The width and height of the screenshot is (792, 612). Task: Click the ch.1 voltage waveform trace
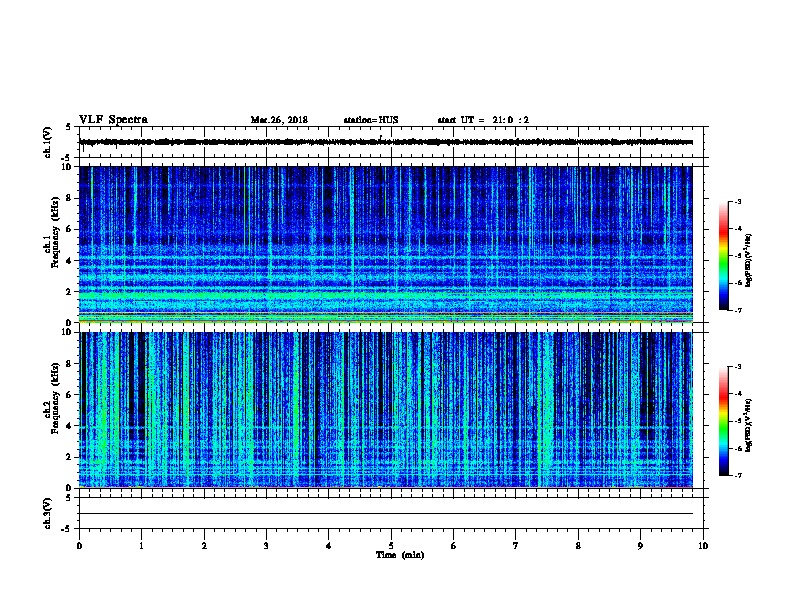click(x=386, y=142)
